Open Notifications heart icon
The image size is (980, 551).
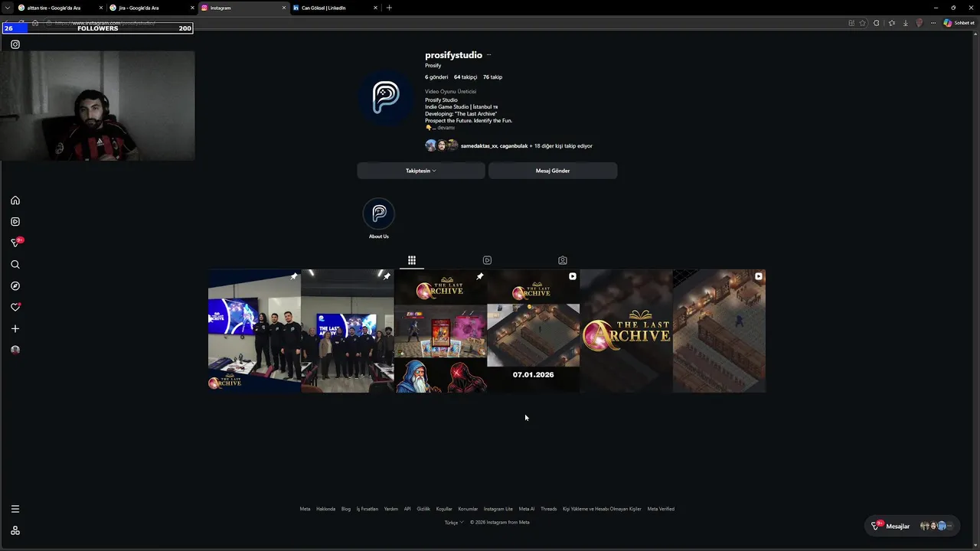tap(15, 308)
